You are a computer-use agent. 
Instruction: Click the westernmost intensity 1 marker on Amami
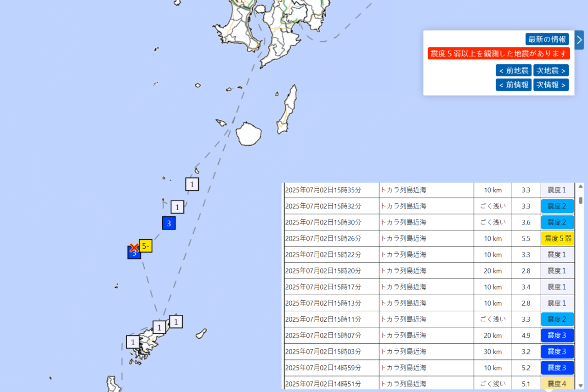pos(133,342)
